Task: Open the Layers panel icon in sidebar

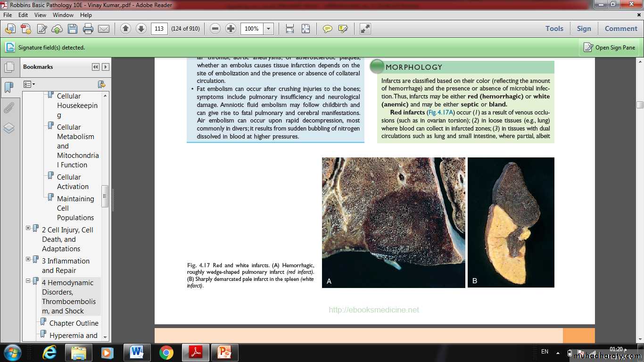Action: pyautogui.click(x=9, y=128)
